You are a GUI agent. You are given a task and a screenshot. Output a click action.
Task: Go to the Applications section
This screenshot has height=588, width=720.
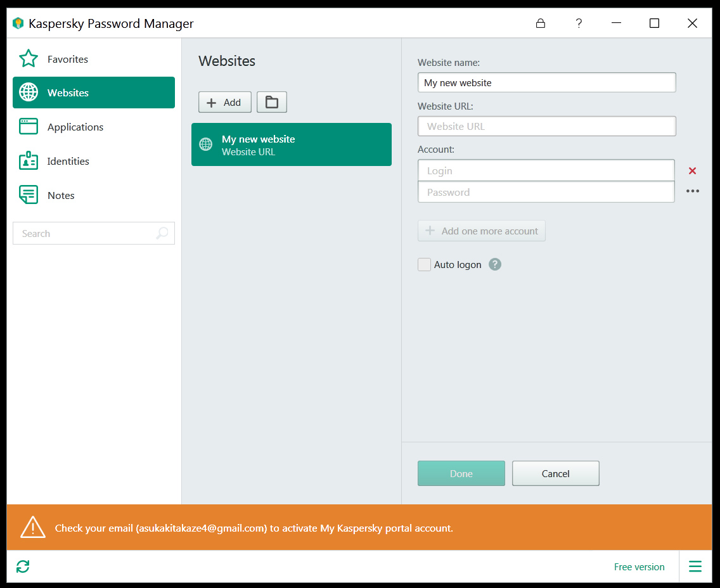coord(94,127)
